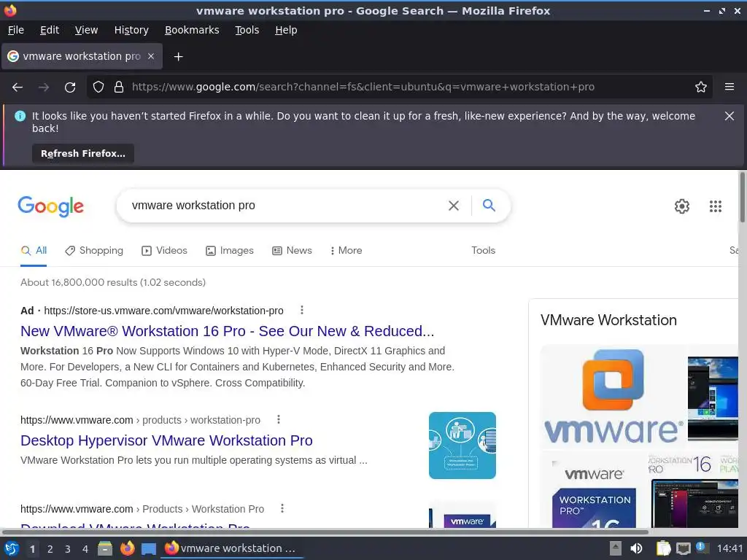Open the blue thumbnail beside Desktop Hypervisor result
This screenshot has height=560, width=747.
(462, 446)
